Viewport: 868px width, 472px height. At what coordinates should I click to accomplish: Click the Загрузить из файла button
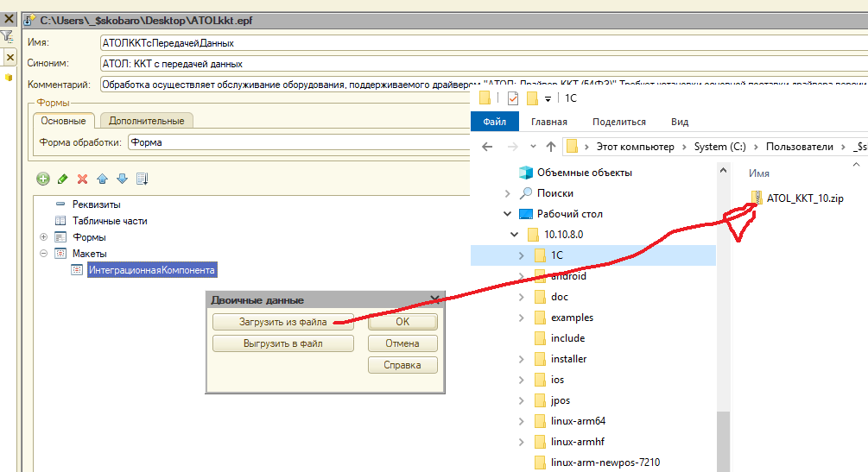pyautogui.click(x=283, y=322)
